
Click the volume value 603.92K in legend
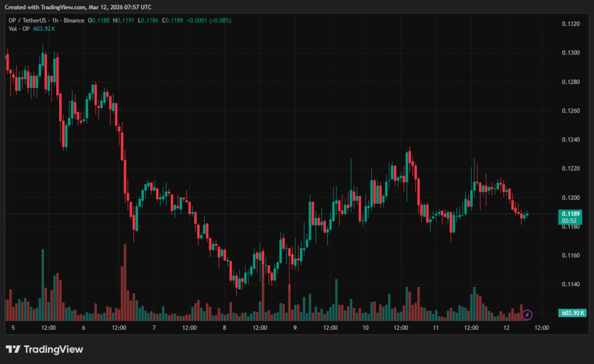(45, 28)
